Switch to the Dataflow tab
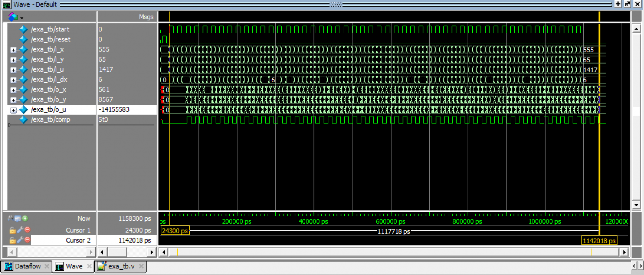This screenshot has height=275, width=644. (24, 267)
